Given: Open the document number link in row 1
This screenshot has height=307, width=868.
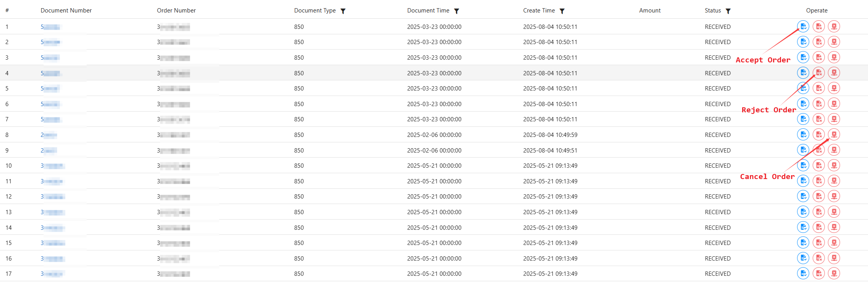Looking at the screenshot, I should pyautogui.click(x=50, y=27).
